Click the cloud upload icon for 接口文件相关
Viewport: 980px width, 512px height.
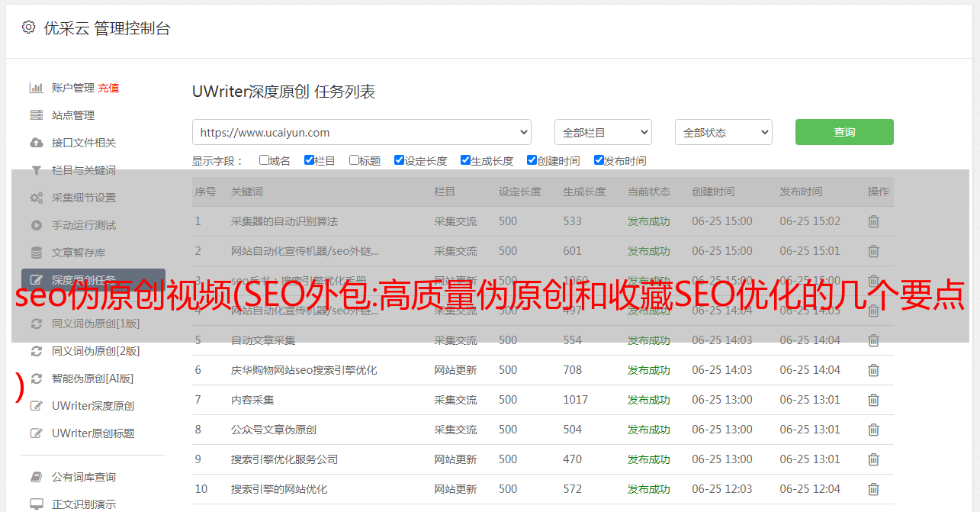36,143
